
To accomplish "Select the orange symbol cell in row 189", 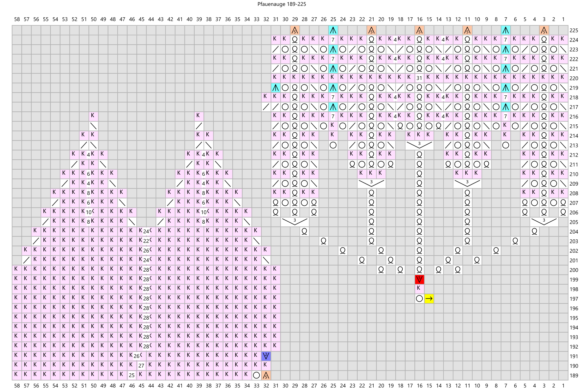I will coord(266,375).
